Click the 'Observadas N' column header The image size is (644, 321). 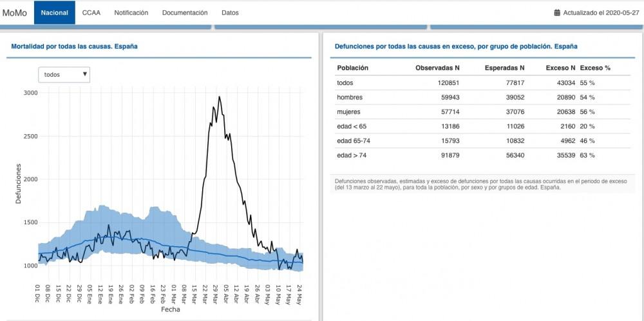coord(437,68)
